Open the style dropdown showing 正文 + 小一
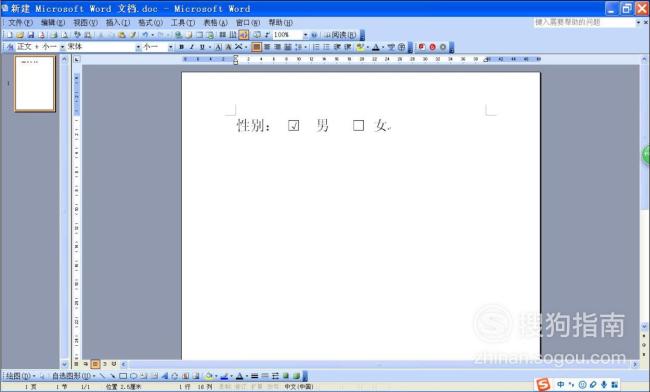This screenshot has width=650, height=392. (63, 47)
